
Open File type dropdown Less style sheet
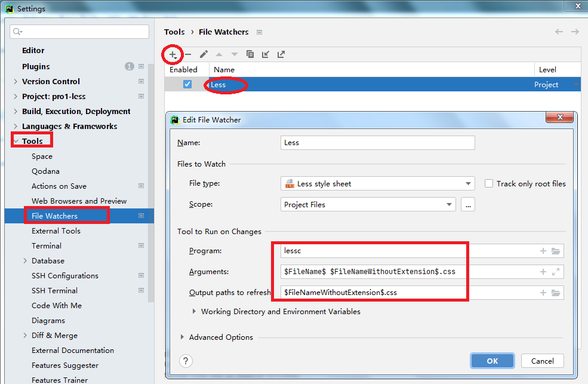point(378,184)
